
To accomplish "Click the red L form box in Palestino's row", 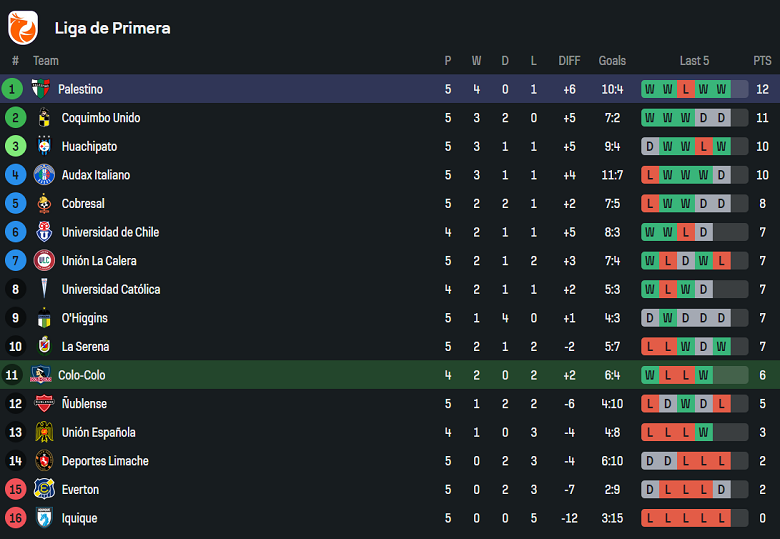I will tap(685, 89).
